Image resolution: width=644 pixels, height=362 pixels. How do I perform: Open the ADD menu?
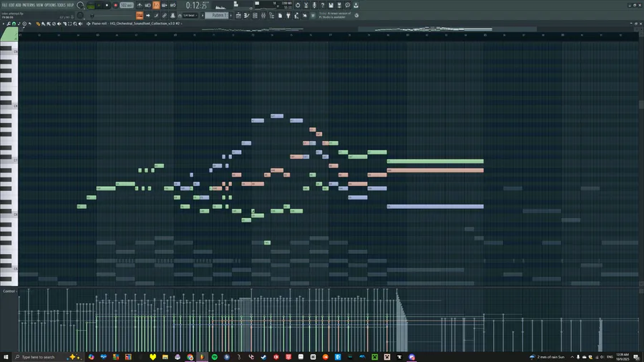tap(18, 5)
